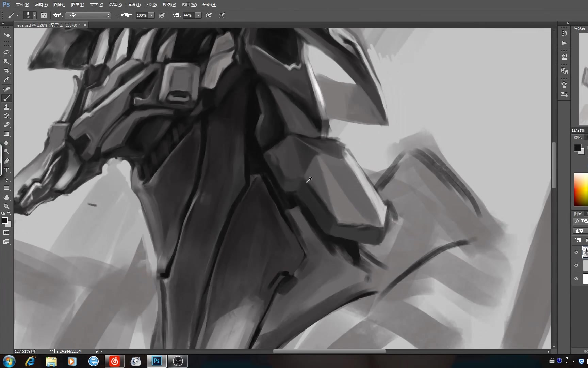Select the Path Selection tool

[x=6, y=179]
